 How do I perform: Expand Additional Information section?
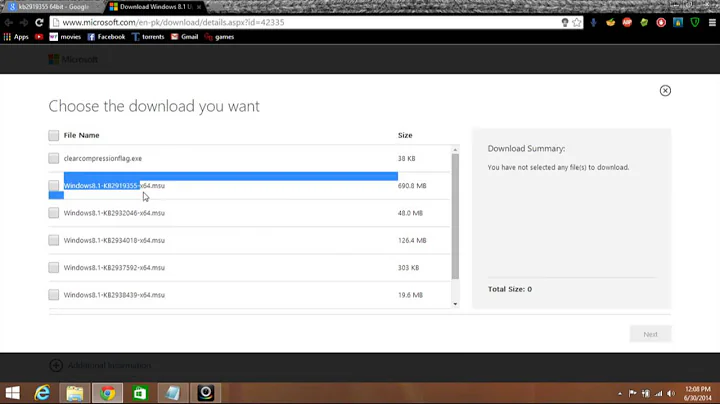click(x=100, y=365)
